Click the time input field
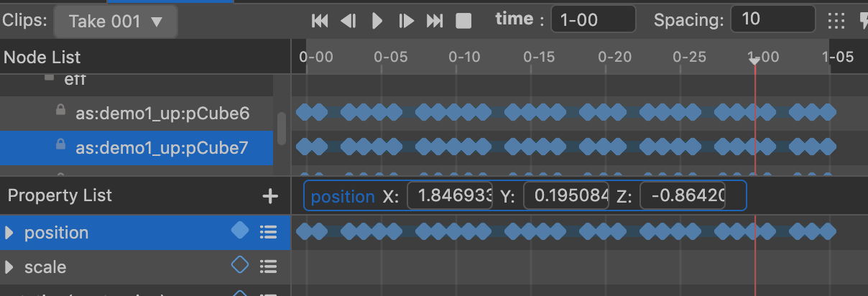The height and width of the screenshot is (296, 868). (x=593, y=19)
